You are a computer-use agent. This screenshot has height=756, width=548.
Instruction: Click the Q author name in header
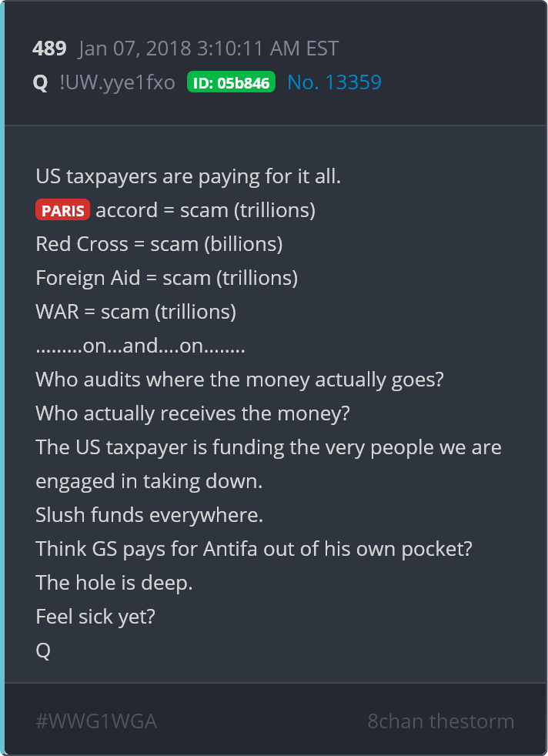(41, 83)
